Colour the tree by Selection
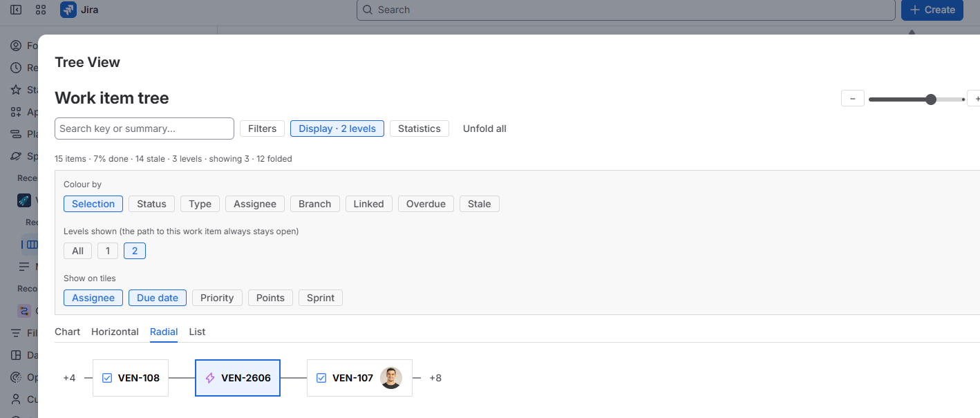This screenshot has width=980, height=418. pyautogui.click(x=93, y=204)
